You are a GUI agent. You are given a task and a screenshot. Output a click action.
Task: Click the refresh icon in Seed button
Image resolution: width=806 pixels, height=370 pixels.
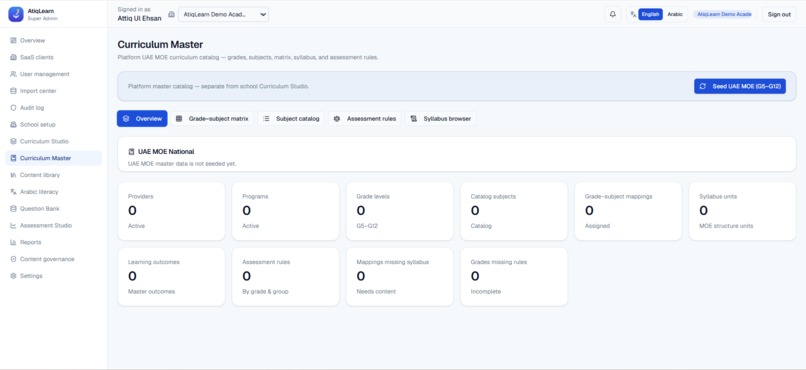click(x=703, y=86)
